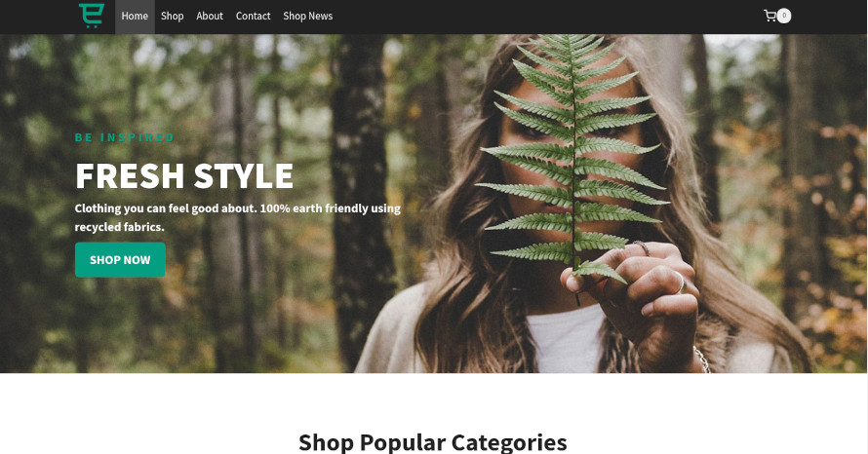Click the bracelet on woman's wrist
This screenshot has height=454, width=868.
click(x=701, y=359)
